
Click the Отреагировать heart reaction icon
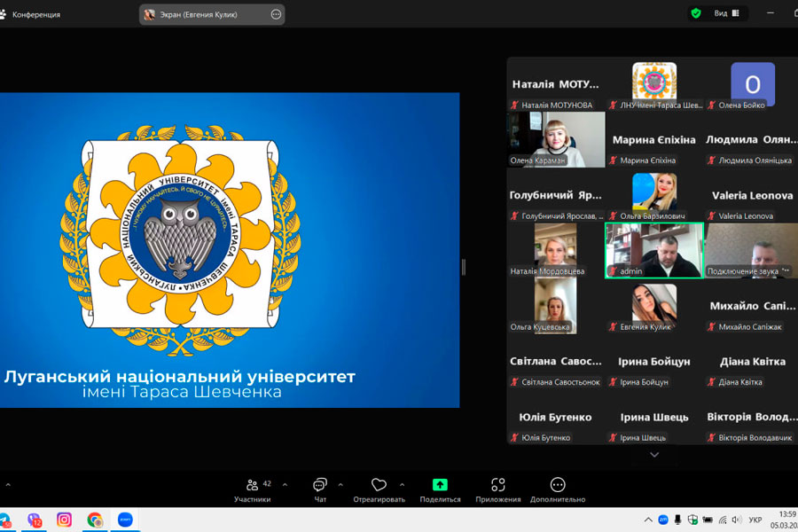click(x=379, y=489)
